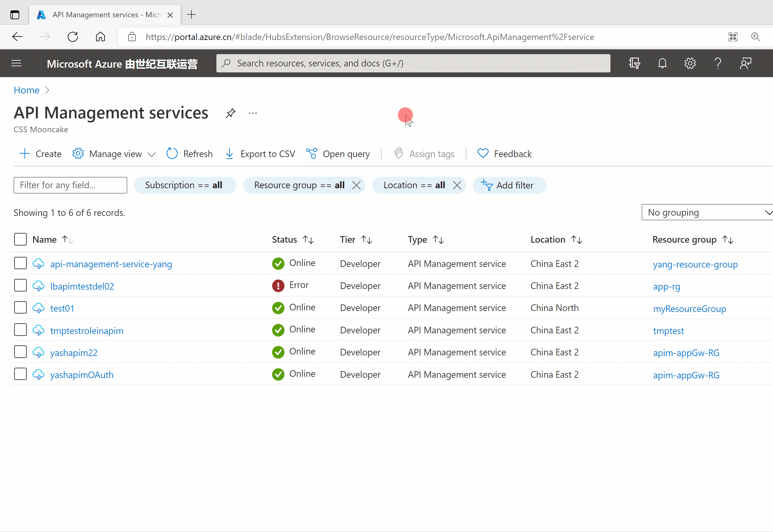Remove the Location filter
773x532 pixels.
(457, 185)
